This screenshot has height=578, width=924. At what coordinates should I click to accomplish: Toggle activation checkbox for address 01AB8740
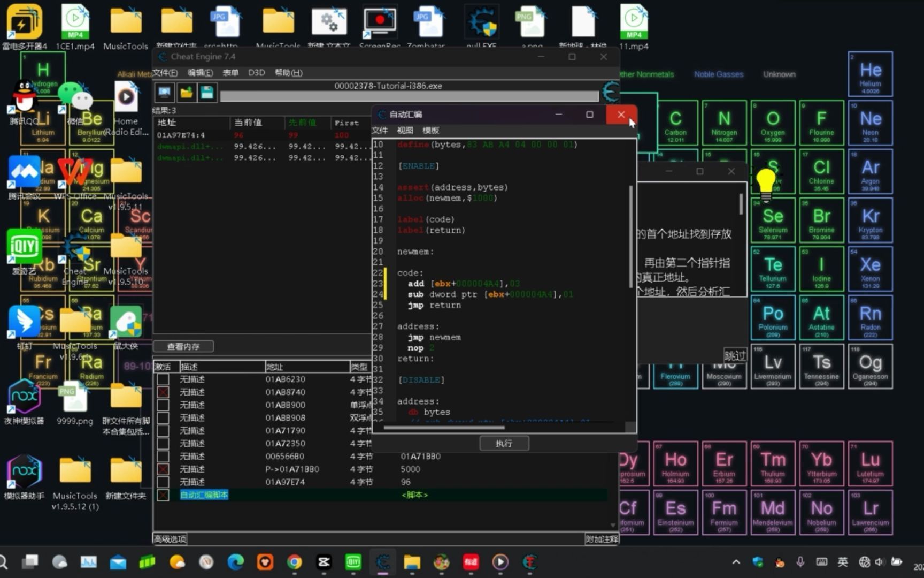click(x=163, y=392)
